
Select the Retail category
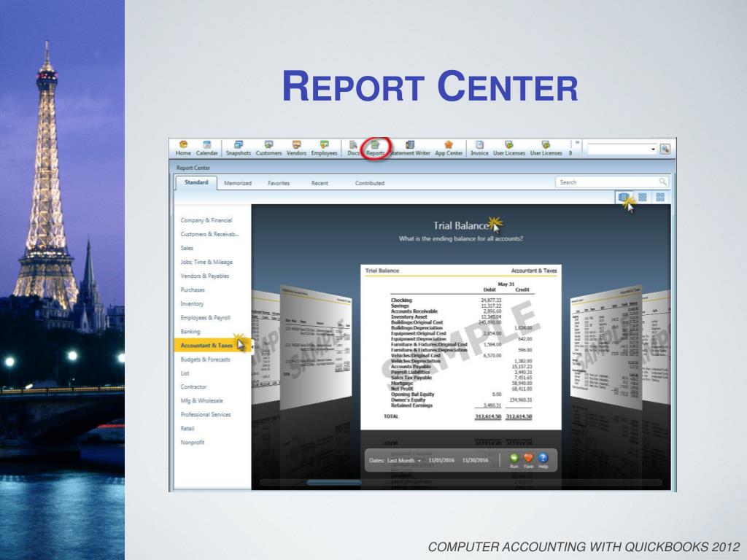(x=187, y=428)
